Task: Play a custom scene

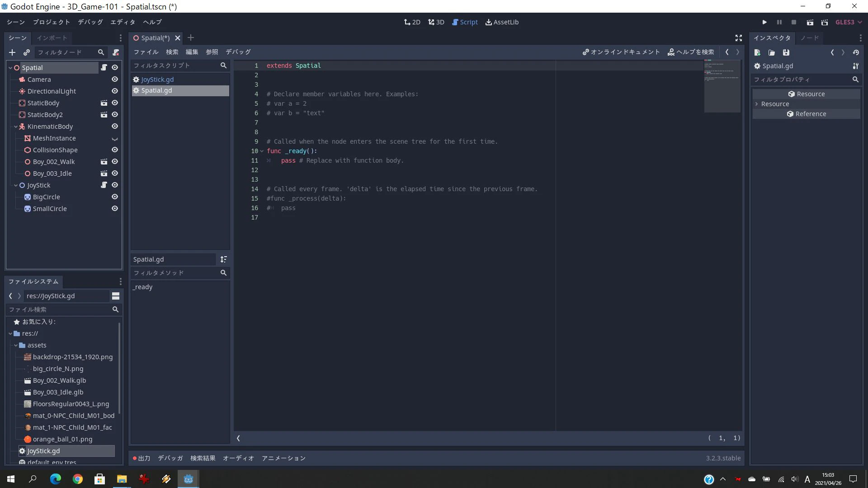Action: [825, 22]
